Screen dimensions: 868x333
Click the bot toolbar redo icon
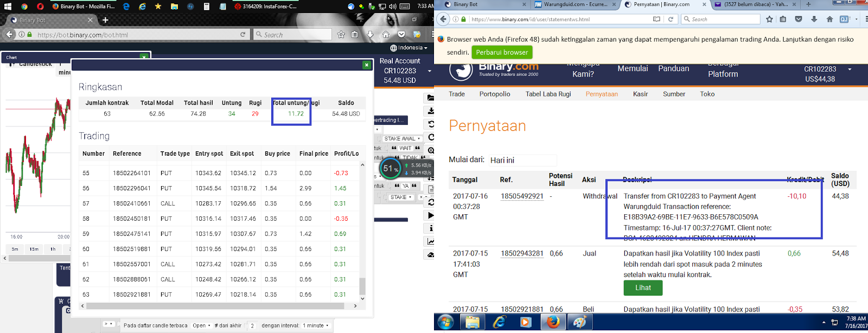click(431, 137)
